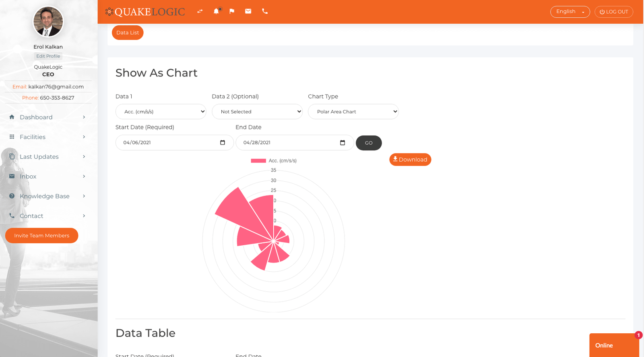The width and height of the screenshot is (644, 357).
Task: Click the Edit Profile link
Action: pos(48,56)
